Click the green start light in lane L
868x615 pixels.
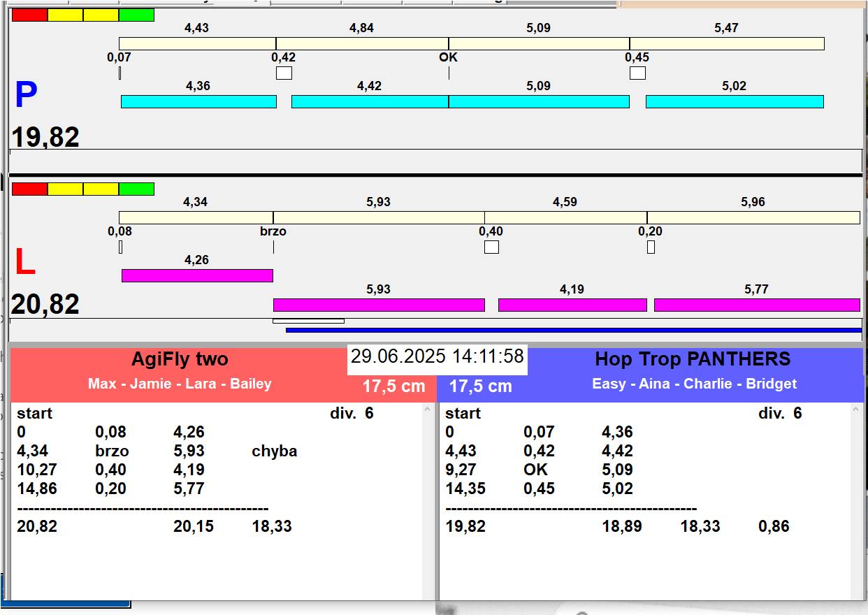(136, 189)
